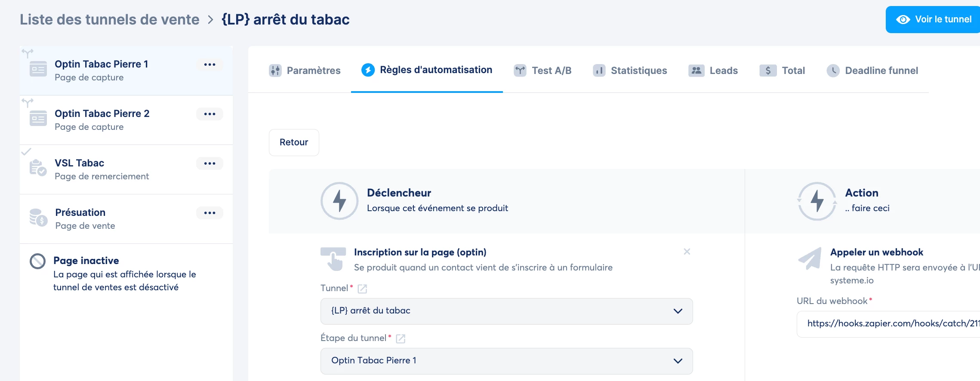Click the capture page icon of Optin Tabac Pierre 1
980x381 pixels.
(38, 69)
